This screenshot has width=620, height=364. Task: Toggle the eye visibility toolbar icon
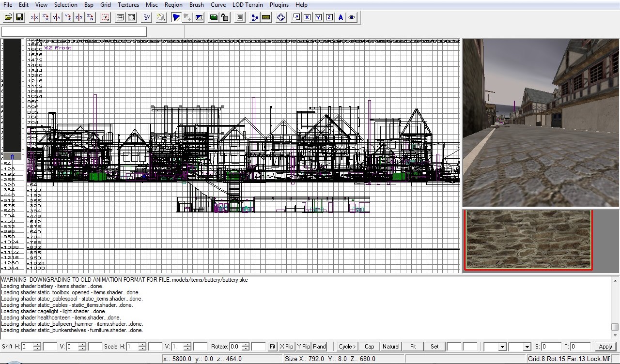click(x=352, y=17)
